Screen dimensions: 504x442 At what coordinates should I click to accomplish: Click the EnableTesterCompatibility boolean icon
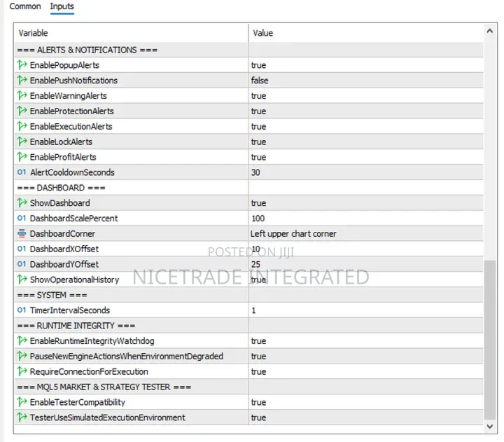[22, 402]
